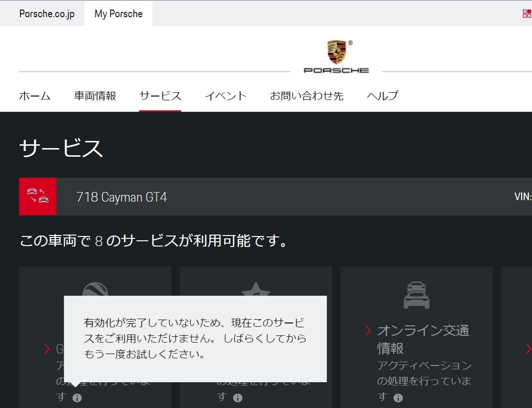Screen dimensions: 532x408
Task: Click the サービス page heading
Action: coord(61,148)
